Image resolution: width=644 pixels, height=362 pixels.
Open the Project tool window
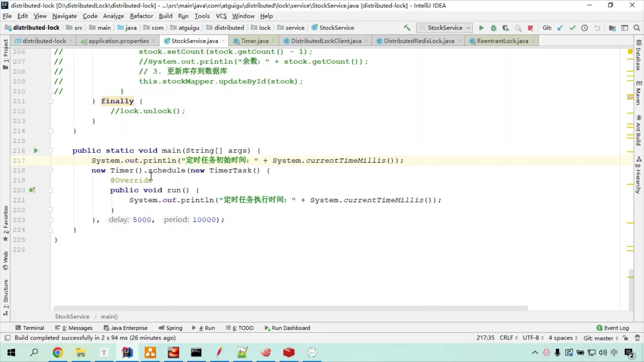coord(5,54)
